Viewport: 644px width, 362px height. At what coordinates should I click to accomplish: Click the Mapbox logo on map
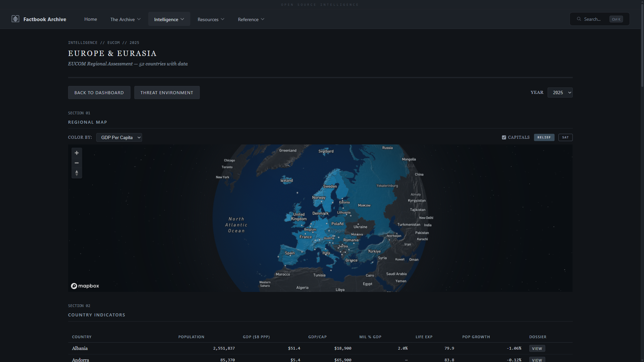[85, 286]
